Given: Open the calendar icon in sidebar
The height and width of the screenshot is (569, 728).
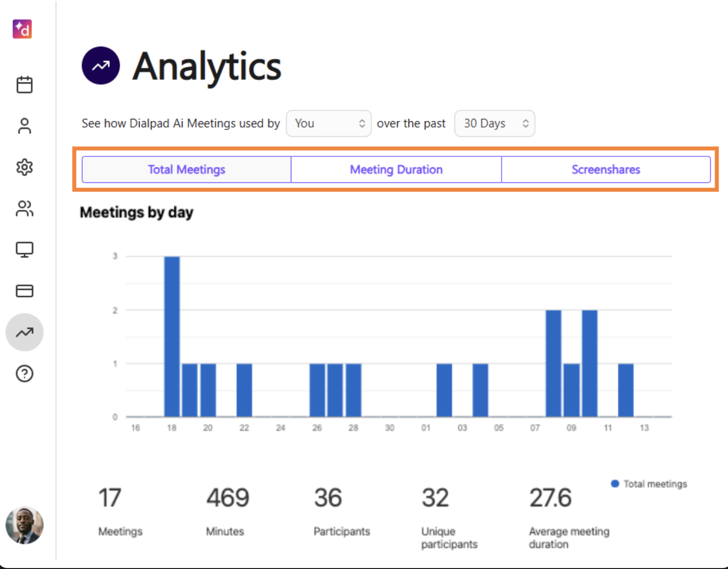Looking at the screenshot, I should coord(25,85).
